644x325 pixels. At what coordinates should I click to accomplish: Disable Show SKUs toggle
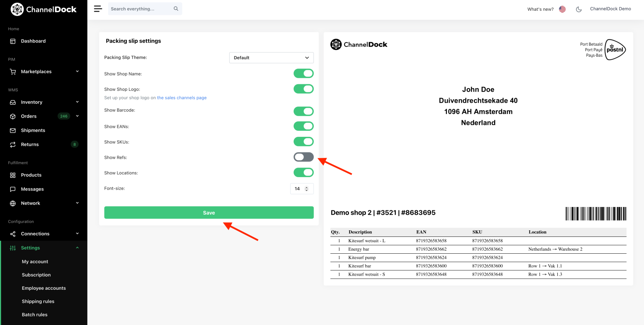tap(304, 141)
